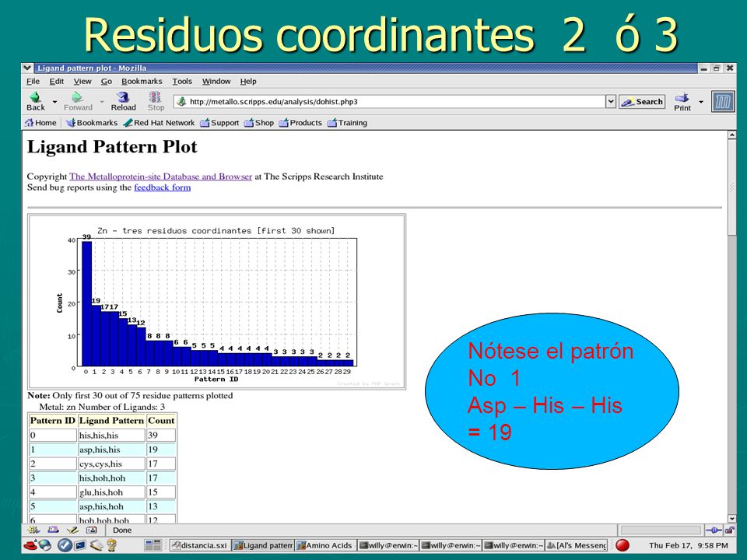Follow the Metalloprotein-site Database and Browser link
The width and height of the screenshot is (747, 560).
coord(160,177)
